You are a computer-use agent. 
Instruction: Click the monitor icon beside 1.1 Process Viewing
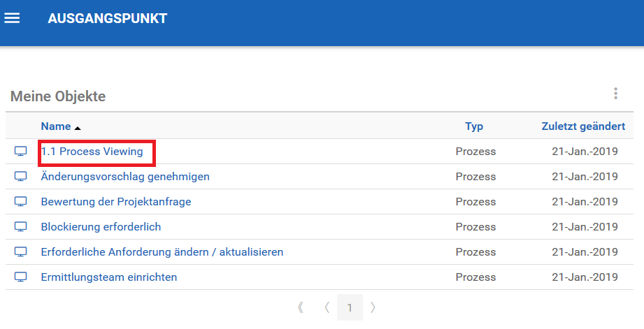coord(21,152)
